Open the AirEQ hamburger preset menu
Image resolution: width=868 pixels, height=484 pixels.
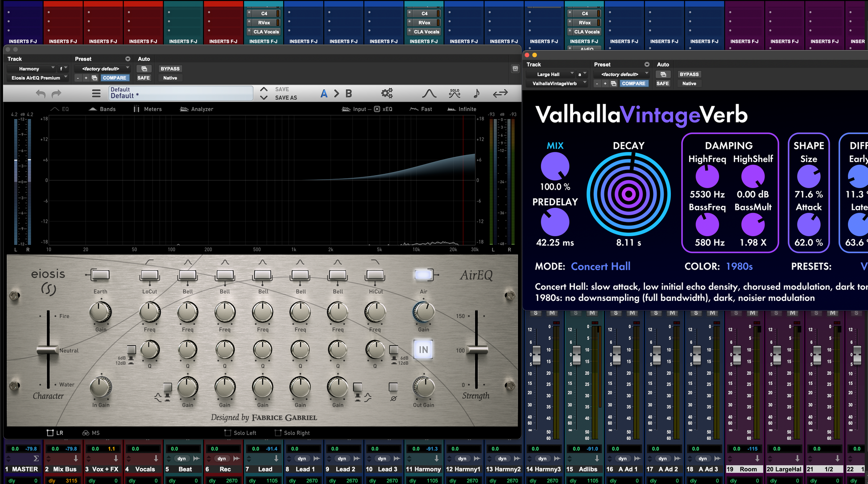pyautogui.click(x=96, y=94)
